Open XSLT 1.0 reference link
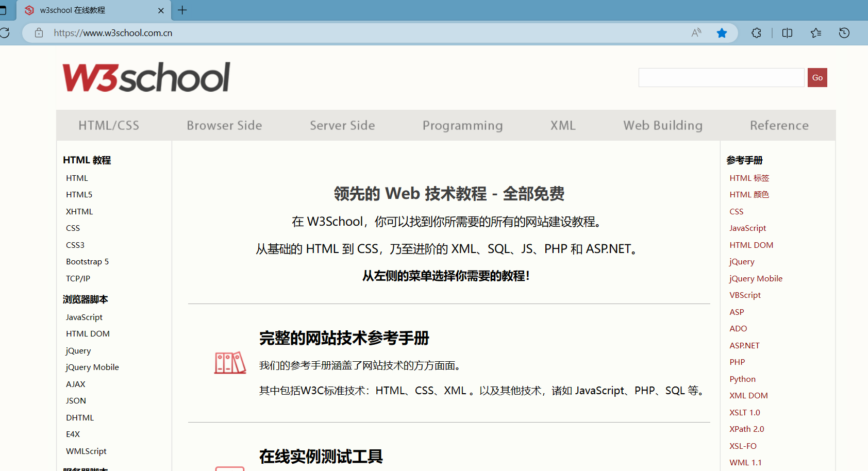This screenshot has width=868, height=471. click(x=744, y=412)
